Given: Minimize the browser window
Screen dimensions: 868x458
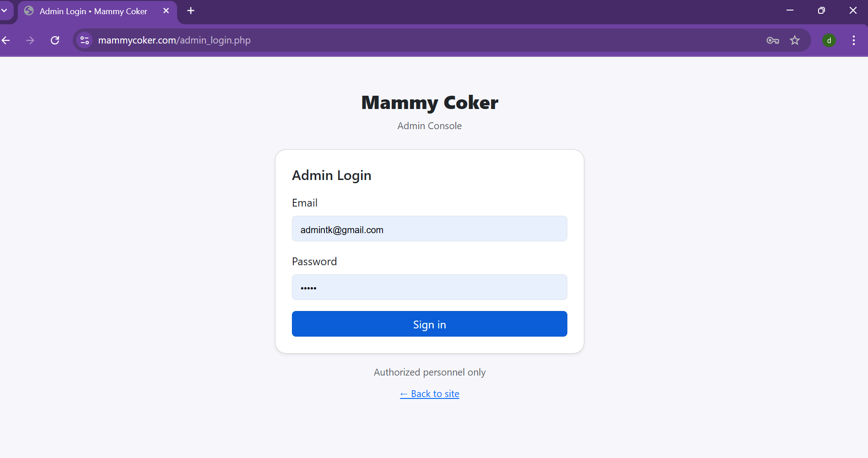Looking at the screenshot, I should coord(790,11).
